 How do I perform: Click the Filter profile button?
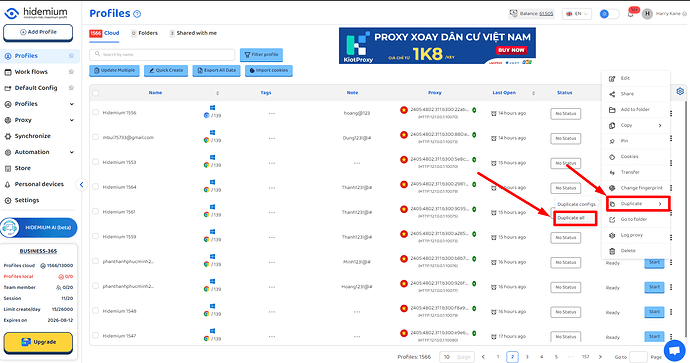pos(261,55)
